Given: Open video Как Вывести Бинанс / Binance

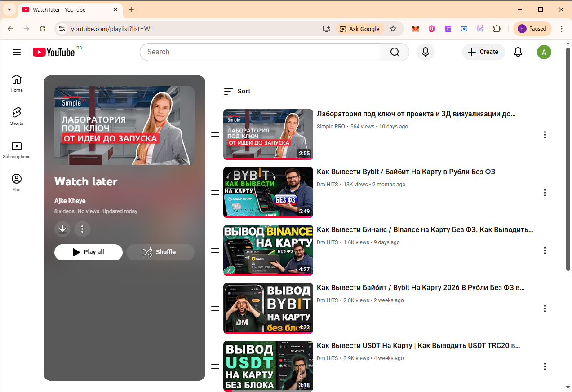Looking at the screenshot, I should [425, 230].
